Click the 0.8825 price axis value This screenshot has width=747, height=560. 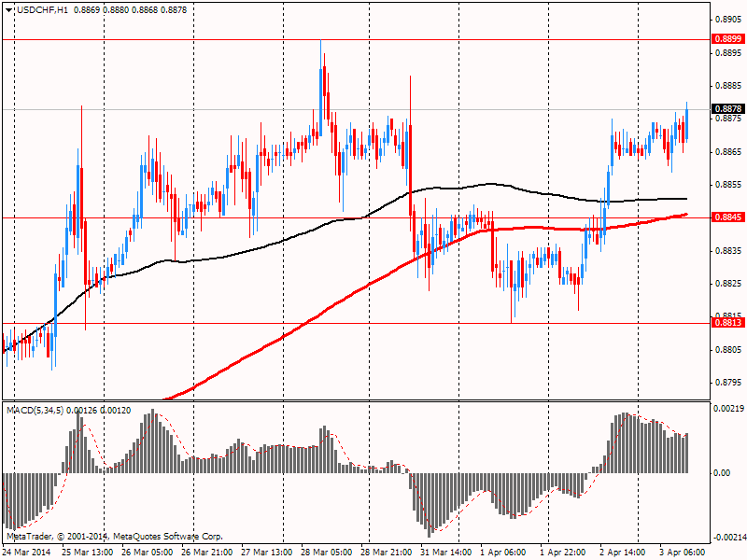(x=728, y=284)
